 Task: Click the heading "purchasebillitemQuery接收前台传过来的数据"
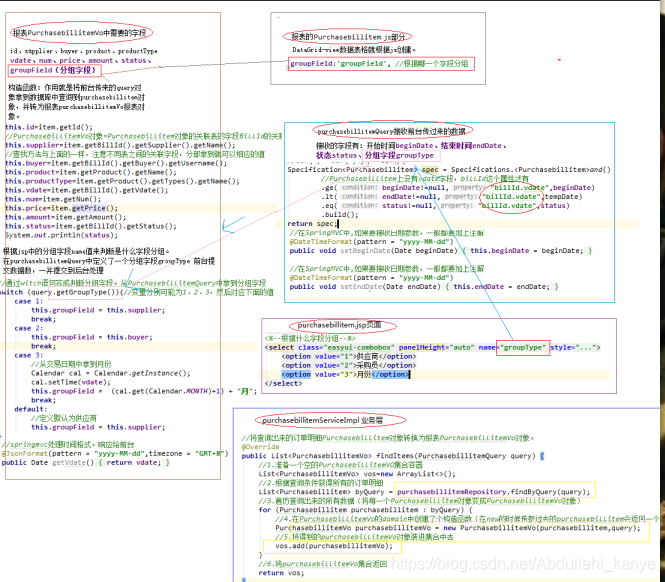pos(391,131)
